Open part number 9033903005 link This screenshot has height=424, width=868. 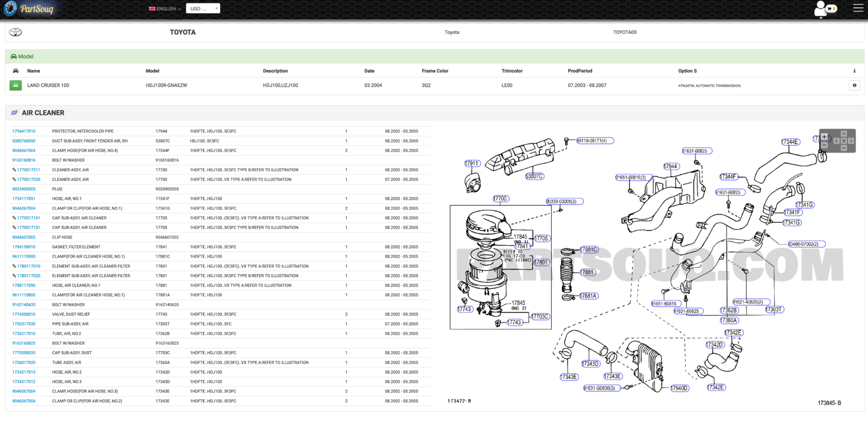pyautogui.click(x=24, y=189)
